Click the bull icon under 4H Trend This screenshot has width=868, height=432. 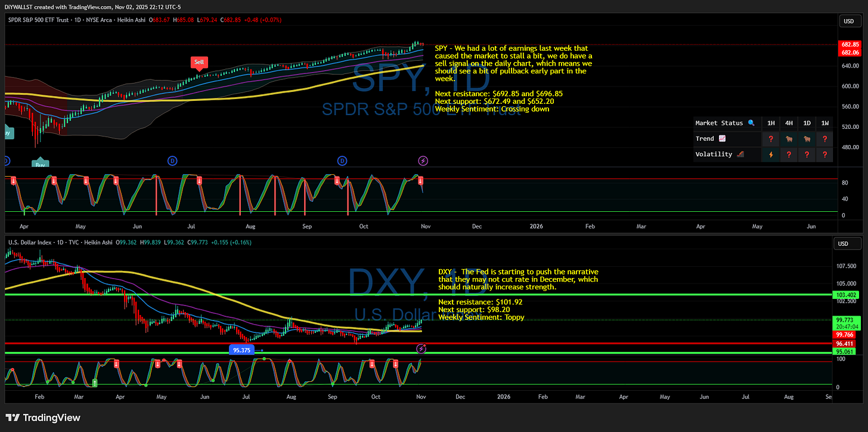(789, 138)
